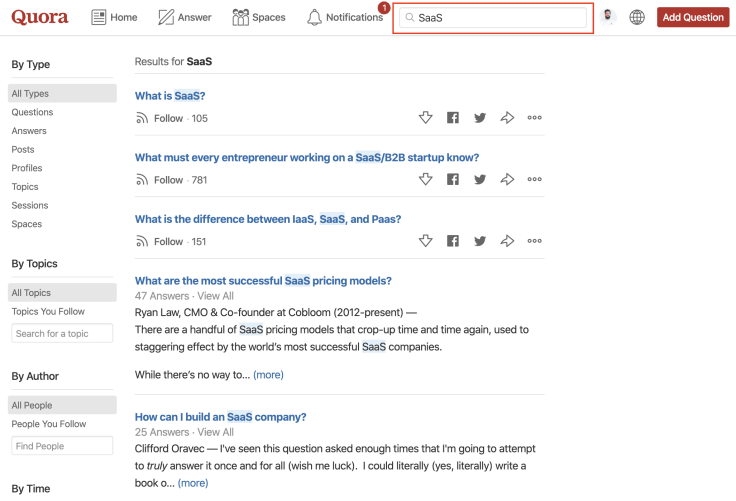736x501 pixels.
Task: View all 25 answers on building SaaS
Action: click(x=215, y=432)
